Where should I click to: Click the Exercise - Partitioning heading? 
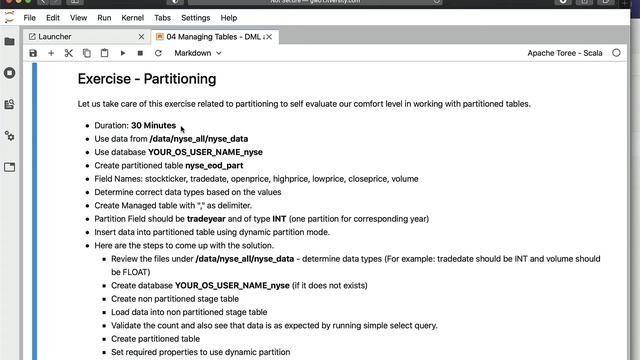pos(147,79)
